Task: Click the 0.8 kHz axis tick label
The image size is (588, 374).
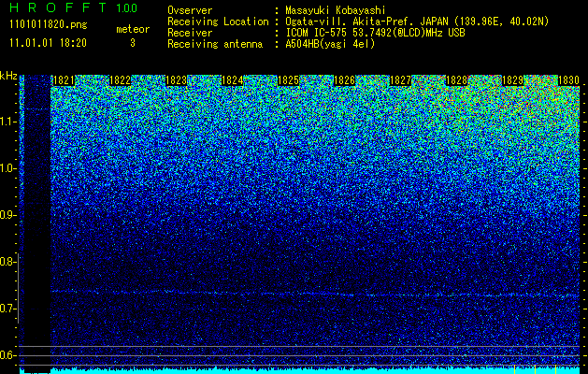Action: 7,262
